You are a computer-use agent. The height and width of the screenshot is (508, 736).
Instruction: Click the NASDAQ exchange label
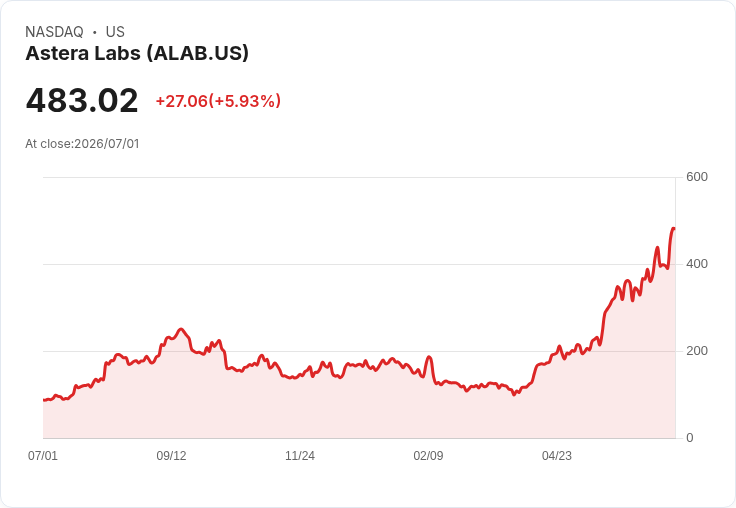click(54, 31)
